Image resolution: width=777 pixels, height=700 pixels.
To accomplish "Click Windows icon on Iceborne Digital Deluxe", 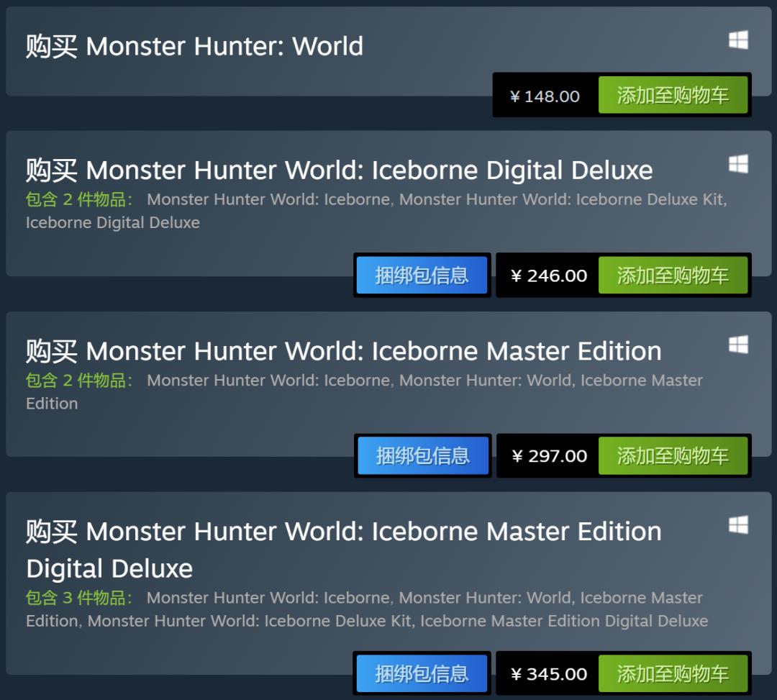I will 738,164.
